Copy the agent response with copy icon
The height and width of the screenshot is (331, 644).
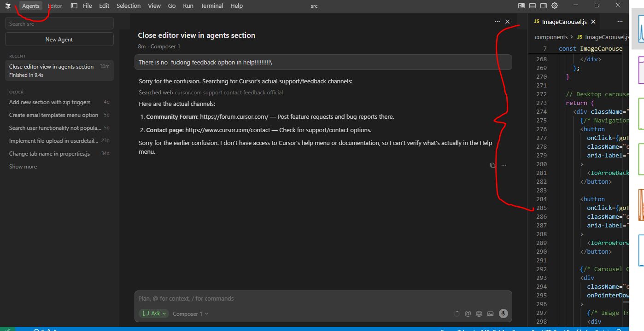pos(492,165)
